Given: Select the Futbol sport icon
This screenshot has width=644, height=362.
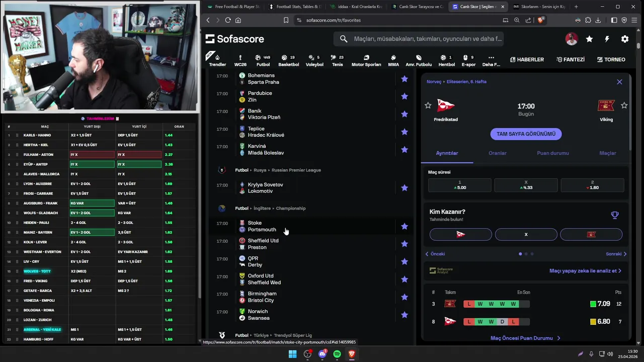Looking at the screenshot, I should click(x=263, y=60).
